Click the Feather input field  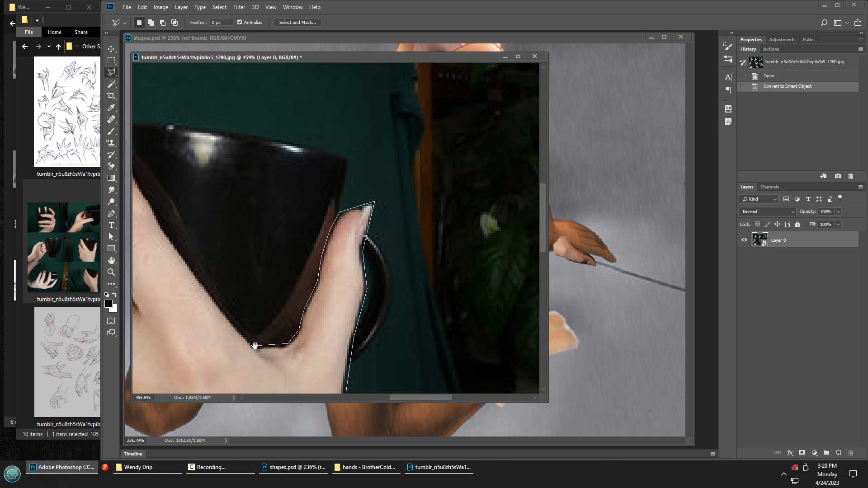tap(221, 22)
